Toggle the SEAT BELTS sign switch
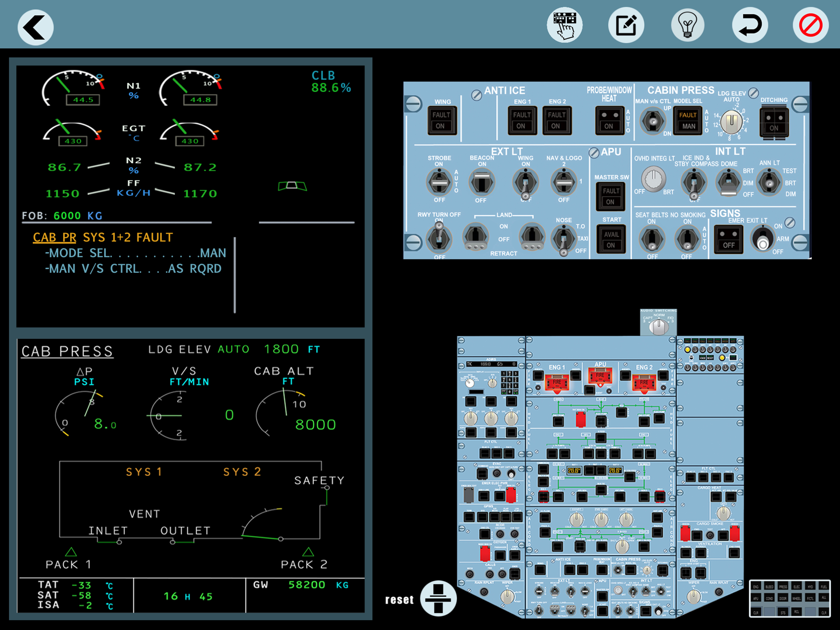The height and width of the screenshot is (630, 840). tap(652, 239)
